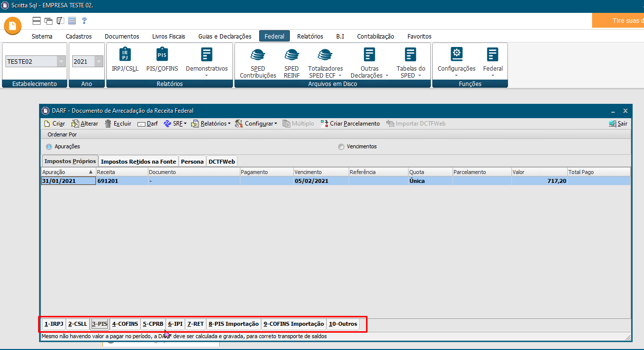Select the Apurações radio button
Image resolution: width=644 pixels, height=350 pixels.
[49, 147]
